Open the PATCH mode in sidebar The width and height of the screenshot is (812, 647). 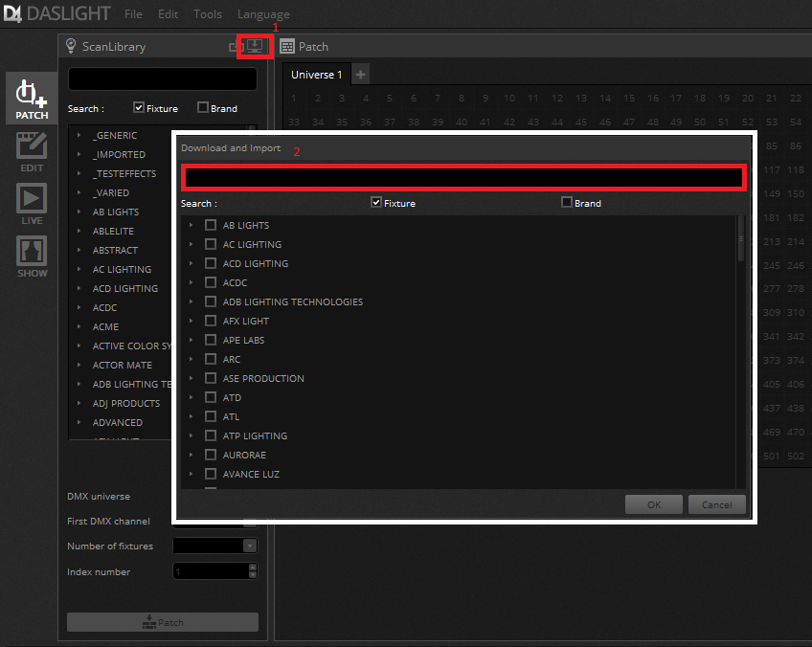coord(32,99)
